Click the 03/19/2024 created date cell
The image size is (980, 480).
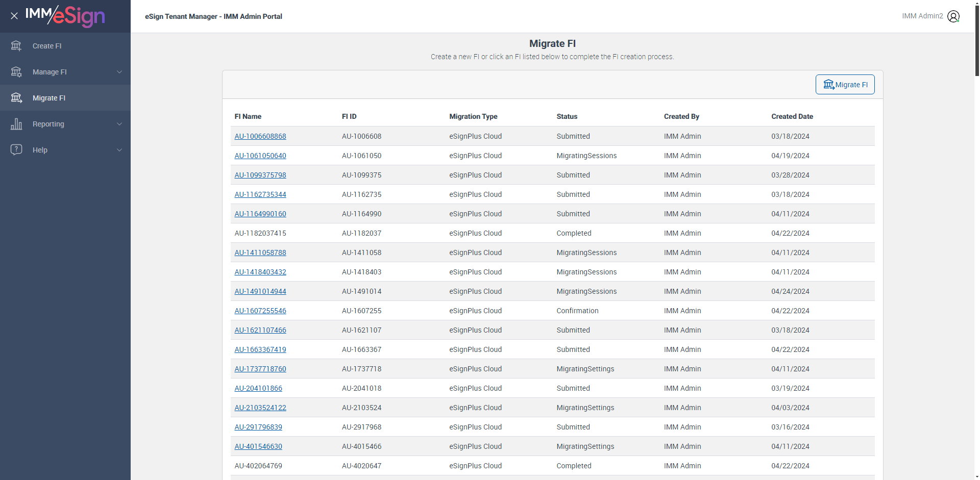click(790, 388)
